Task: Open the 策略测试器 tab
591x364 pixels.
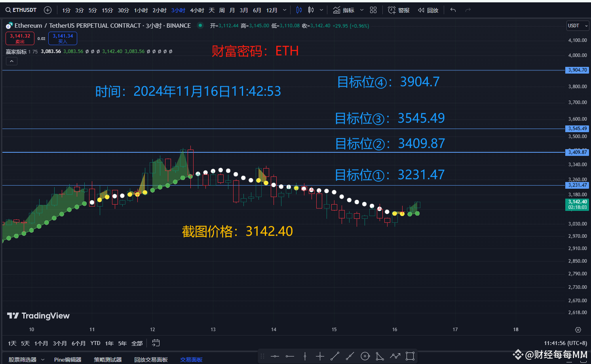Action: [x=108, y=359]
